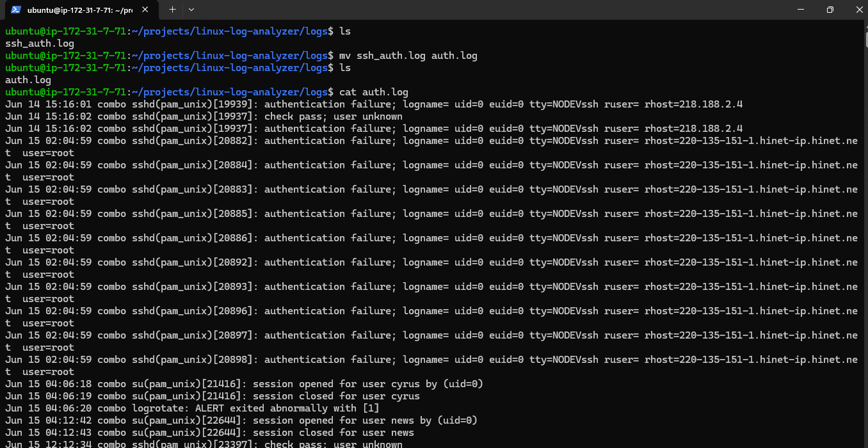
Task: Click the sshd(pam_unix)[20886] log entry
Action: coord(431,244)
